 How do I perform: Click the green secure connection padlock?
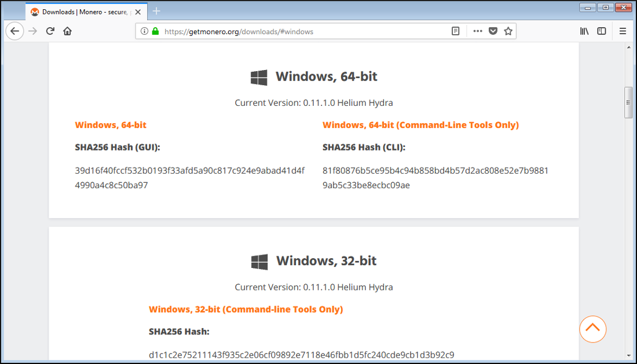(155, 31)
